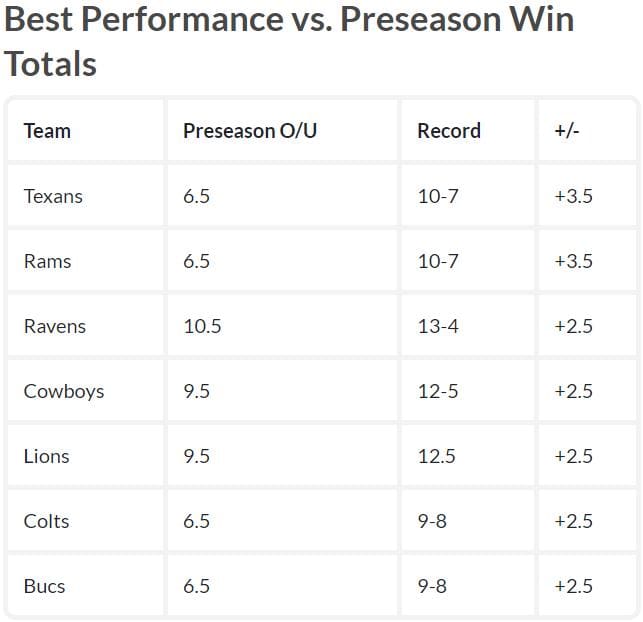Screen dimensions: 643x622
Task: Click the Bucs team name
Action: pyautogui.click(x=44, y=586)
